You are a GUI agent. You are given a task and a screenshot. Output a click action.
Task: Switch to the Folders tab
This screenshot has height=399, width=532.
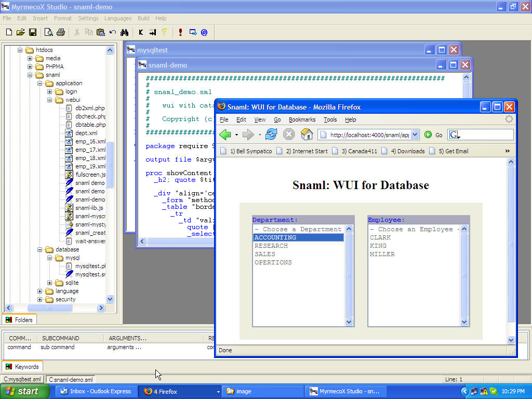[x=19, y=320]
